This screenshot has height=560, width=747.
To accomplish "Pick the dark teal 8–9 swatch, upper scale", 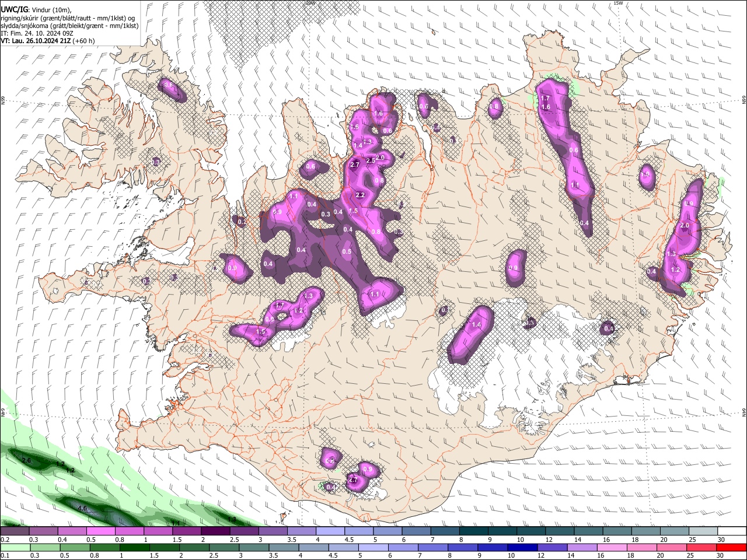I will 474,531.
